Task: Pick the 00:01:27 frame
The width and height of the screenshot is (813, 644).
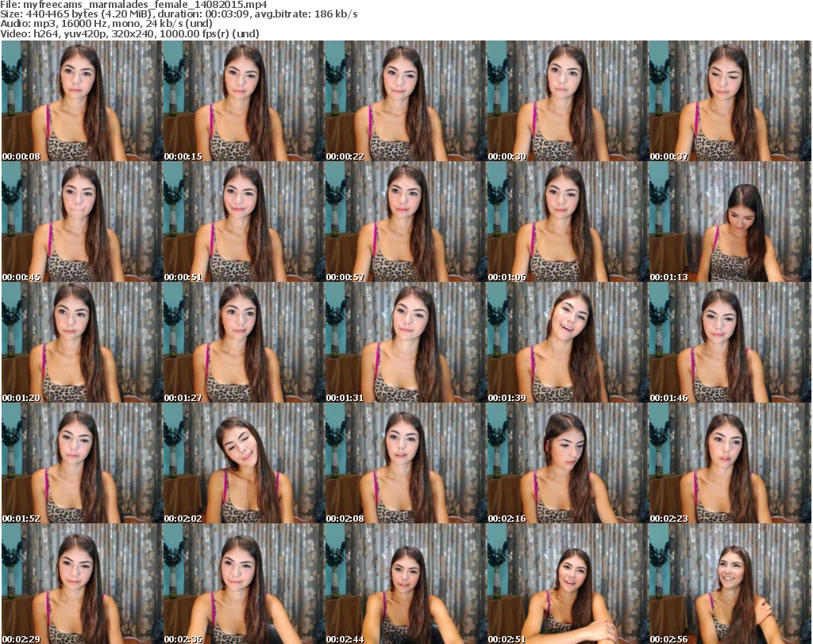Action: pyautogui.click(x=244, y=342)
